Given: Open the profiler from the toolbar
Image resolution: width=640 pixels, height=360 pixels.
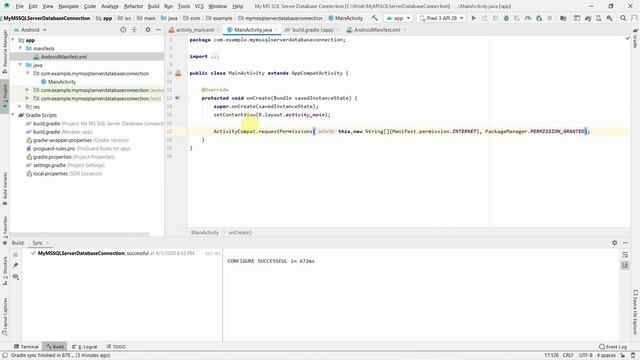Looking at the screenshot, I should pos(528,18).
